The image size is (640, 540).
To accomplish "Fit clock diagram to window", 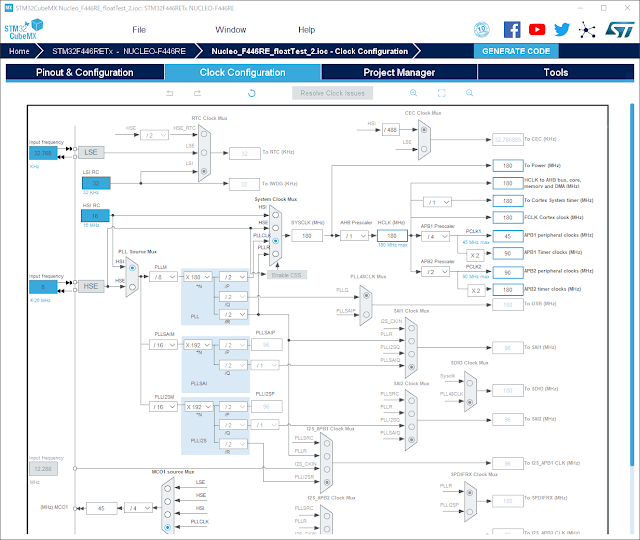I will tap(442, 93).
